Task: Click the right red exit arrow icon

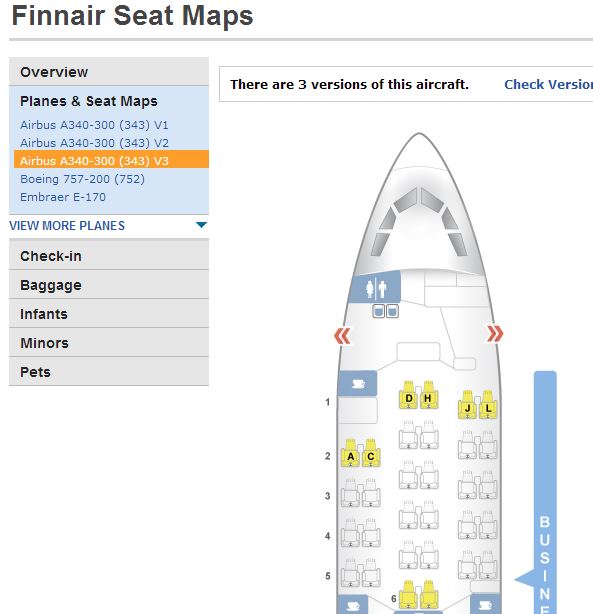Action: 495,334
